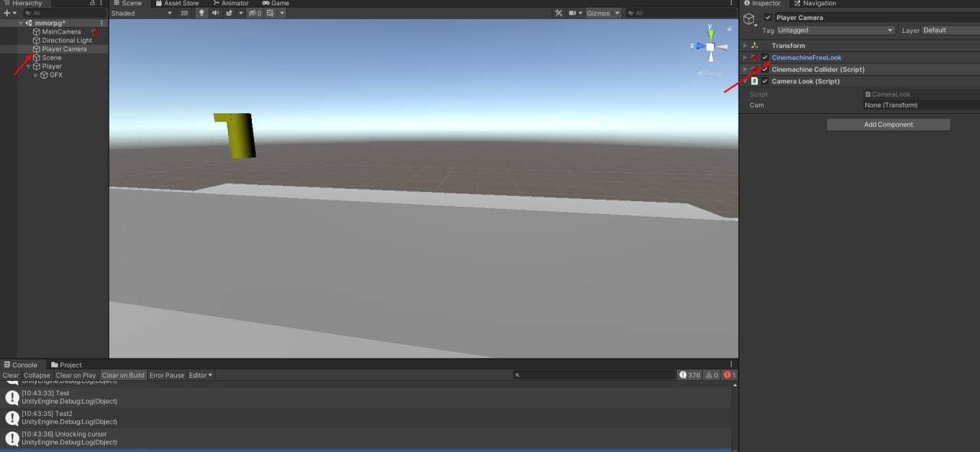The width and height of the screenshot is (980, 452).
Task: Select Directional Light in the Hierarchy
Action: pos(67,41)
